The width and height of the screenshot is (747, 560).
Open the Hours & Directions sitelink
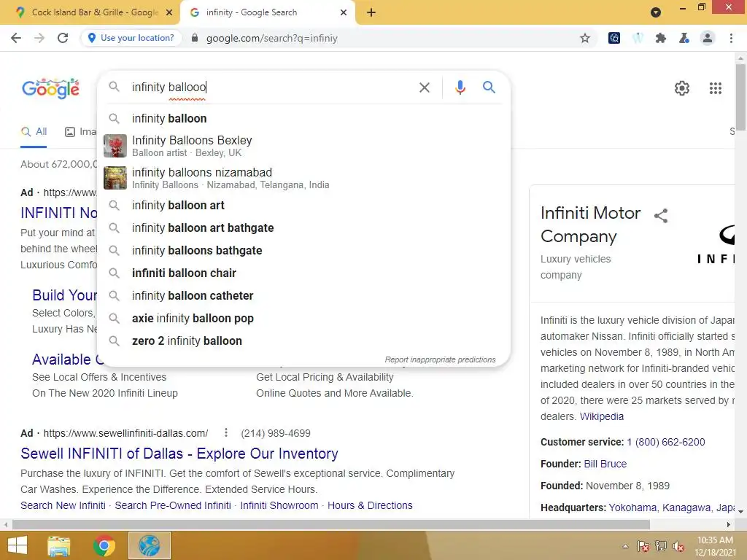tap(370, 505)
